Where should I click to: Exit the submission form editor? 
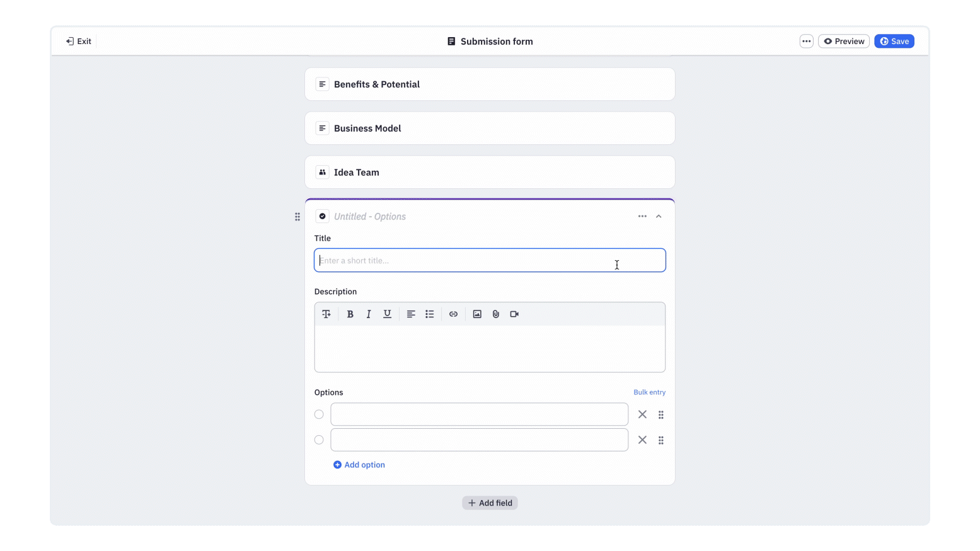pos(78,40)
